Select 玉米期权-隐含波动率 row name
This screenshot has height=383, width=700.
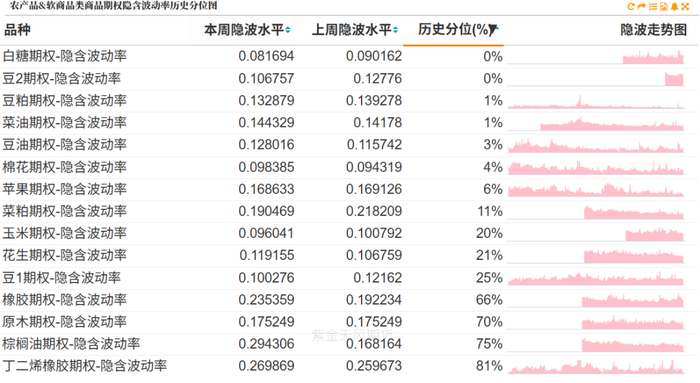[65, 233]
